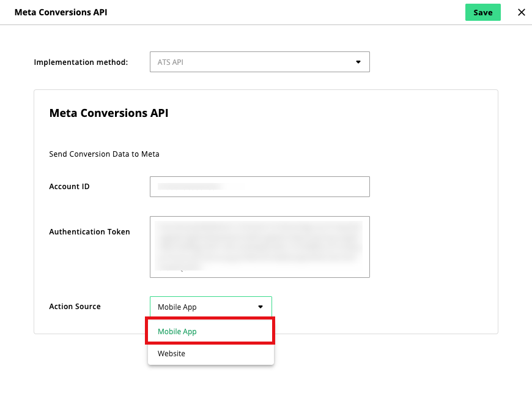Click the Implementation method caret icon

tap(358, 62)
